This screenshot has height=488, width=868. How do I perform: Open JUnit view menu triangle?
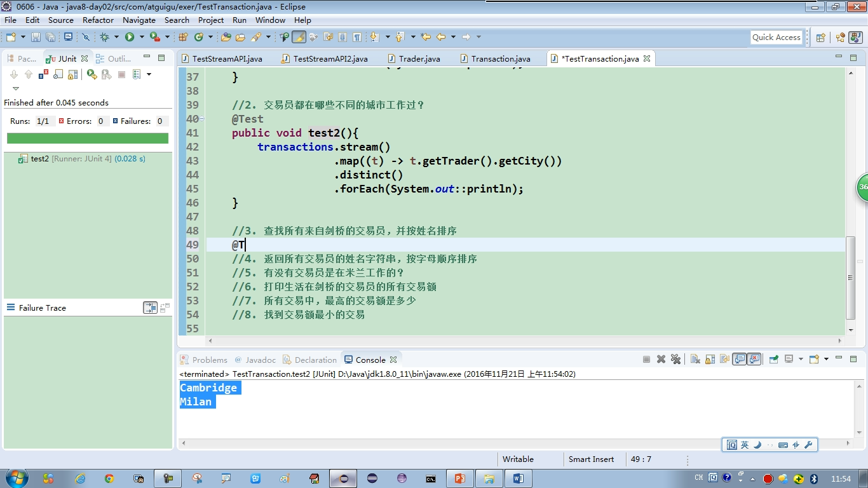click(x=16, y=88)
